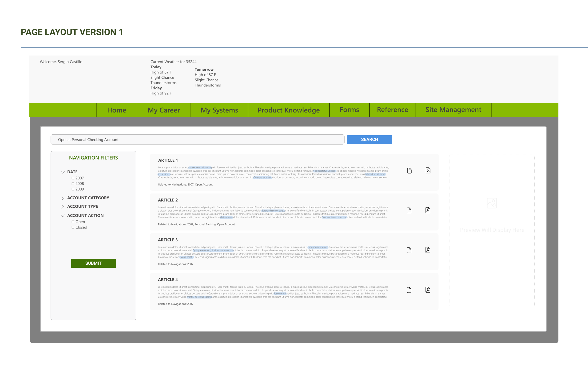Image resolution: width=588 pixels, height=380 pixels.
Task: Enable the 2009 date checkbox
Action: 73,189
